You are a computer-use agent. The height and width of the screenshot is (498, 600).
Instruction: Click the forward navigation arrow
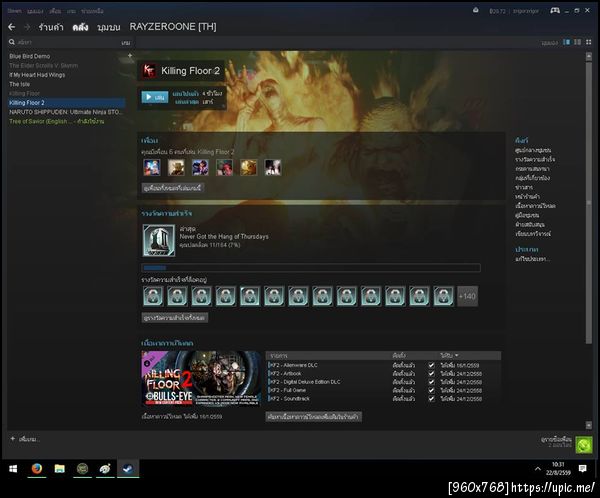click(x=27, y=27)
